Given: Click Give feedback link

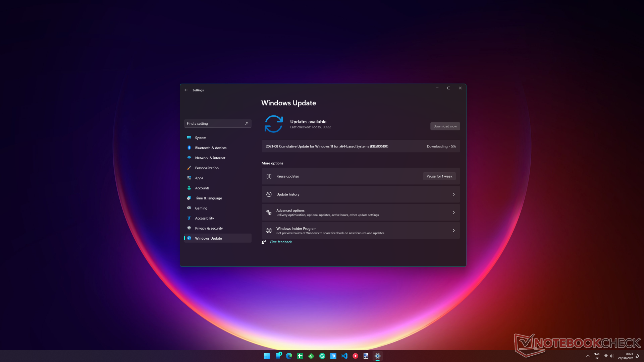Looking at the screenshot, I should click(x=280, y=241).
